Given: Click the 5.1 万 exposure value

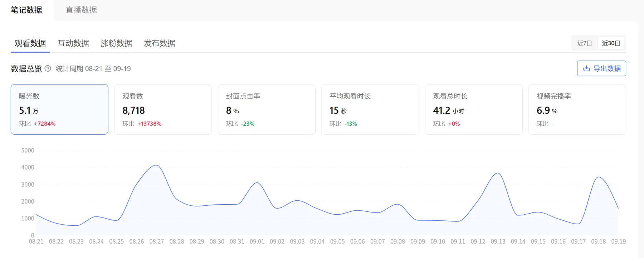Looking at the screenshot, I should [x=29, y=110].
